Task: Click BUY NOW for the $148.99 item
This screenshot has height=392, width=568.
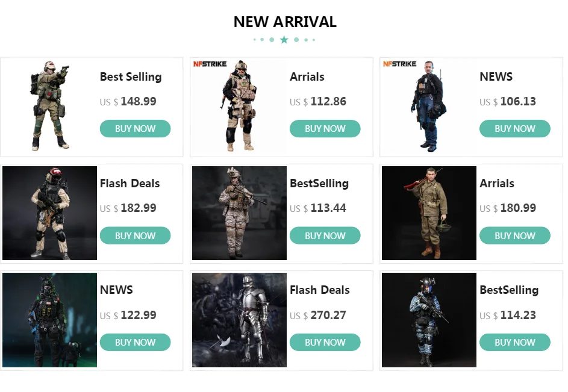Action: tap(135, 129)
